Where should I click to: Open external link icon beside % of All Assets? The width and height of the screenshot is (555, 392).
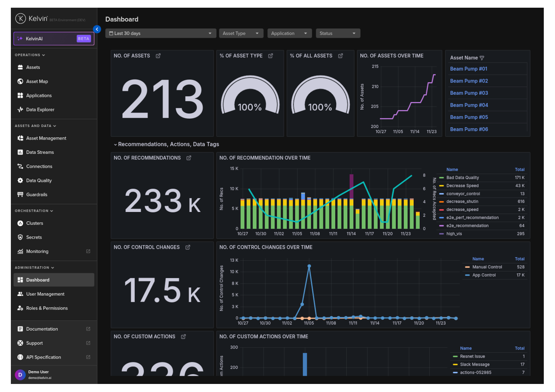[x=340, y=56]
